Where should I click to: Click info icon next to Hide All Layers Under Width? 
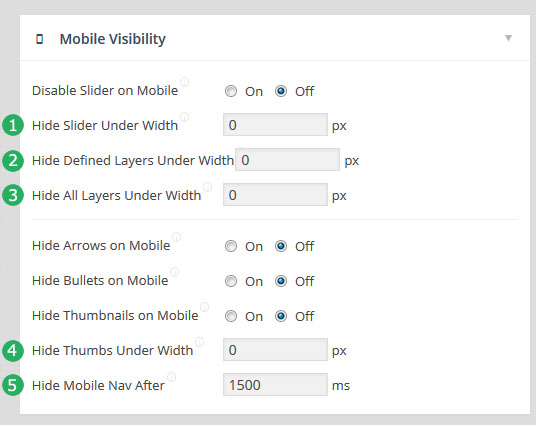pyautogui.click(x=207, y=187)
